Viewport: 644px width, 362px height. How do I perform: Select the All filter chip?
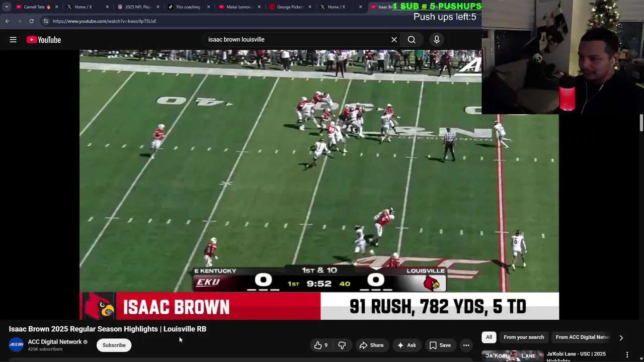click(489, 337)
